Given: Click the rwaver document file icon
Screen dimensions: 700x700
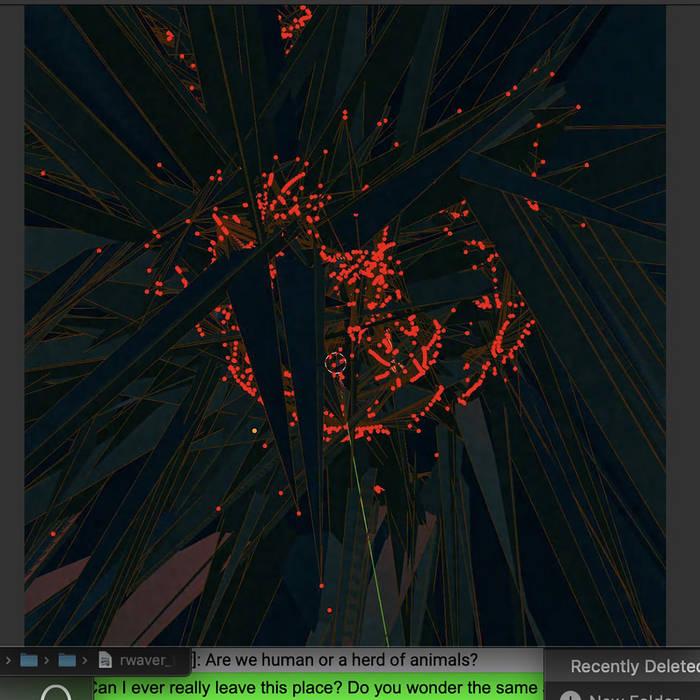Looking at the screenshot, I should [105, 660].
